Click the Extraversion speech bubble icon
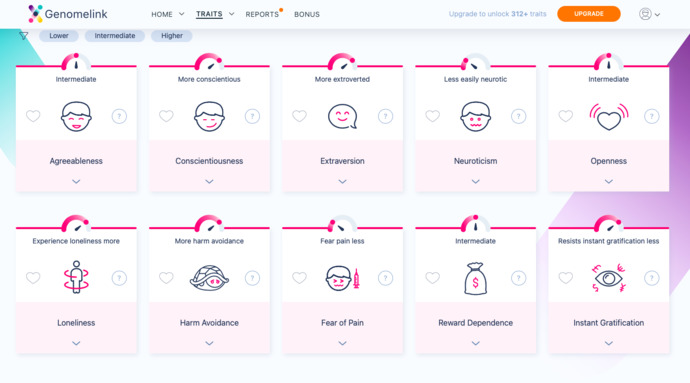This screenshot has width=690, height=383. point(342,117)
